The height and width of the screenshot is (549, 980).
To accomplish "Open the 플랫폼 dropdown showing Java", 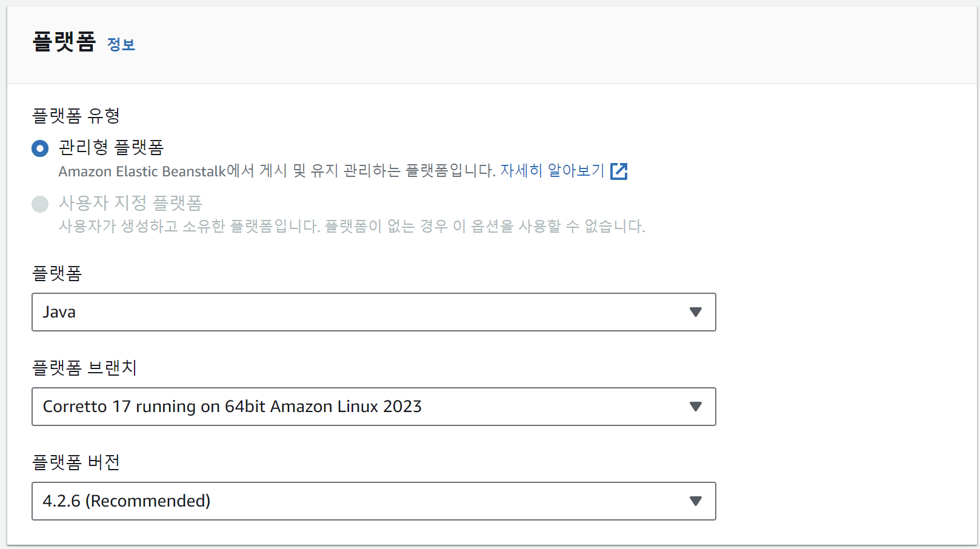I will tap(364, 312).
